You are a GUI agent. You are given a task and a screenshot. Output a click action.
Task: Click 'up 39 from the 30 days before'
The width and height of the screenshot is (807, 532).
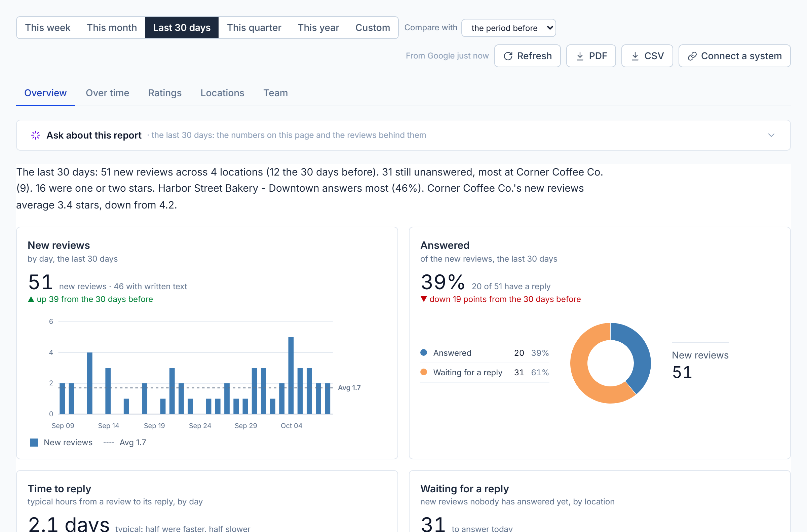tap(94, 299)
